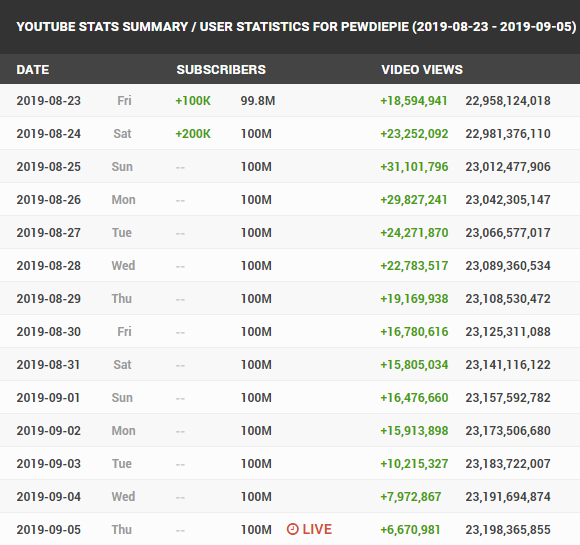
Task: Click total views 23,198,365,855
Action: [508, 529]
